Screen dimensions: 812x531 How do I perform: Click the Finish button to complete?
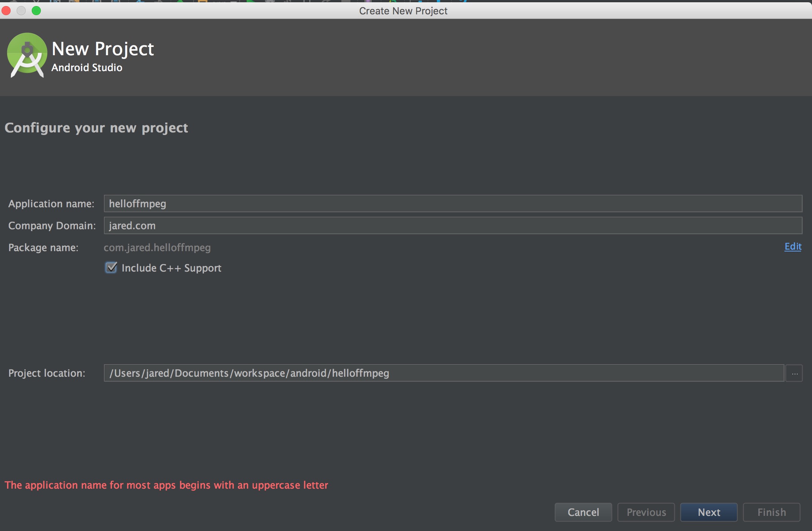771,512
